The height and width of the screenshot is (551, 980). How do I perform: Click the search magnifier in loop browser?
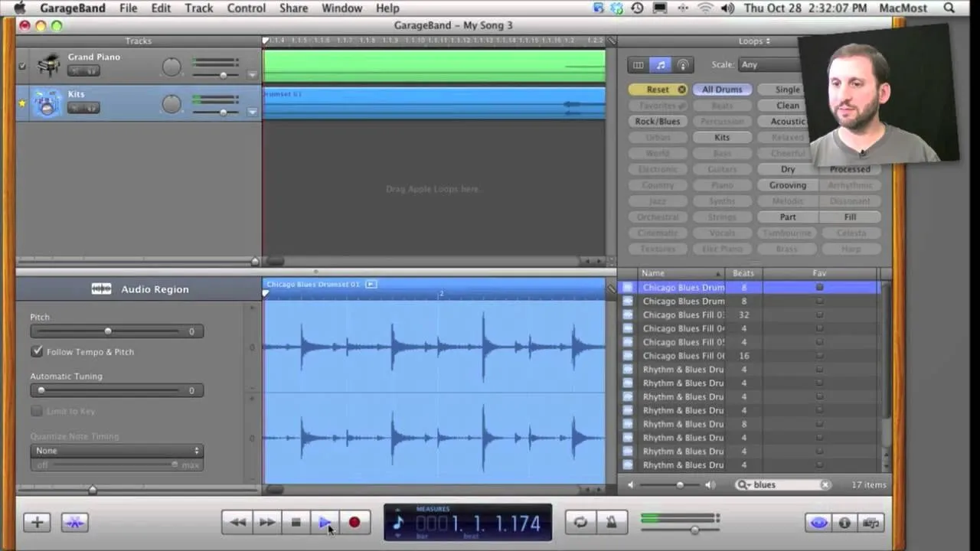(x=743, y=484)
